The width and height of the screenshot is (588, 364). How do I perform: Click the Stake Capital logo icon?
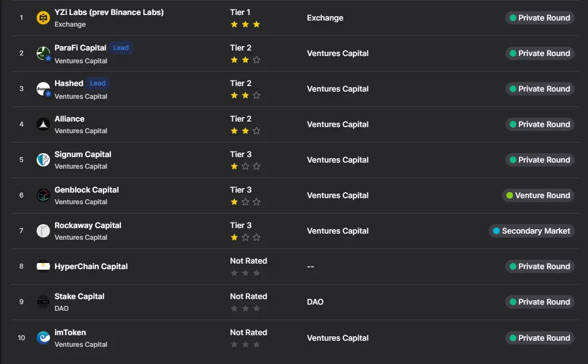tap(43, 302)
